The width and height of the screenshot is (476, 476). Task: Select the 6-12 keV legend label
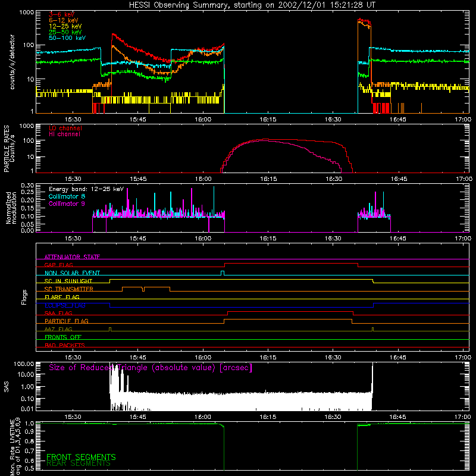64,20
